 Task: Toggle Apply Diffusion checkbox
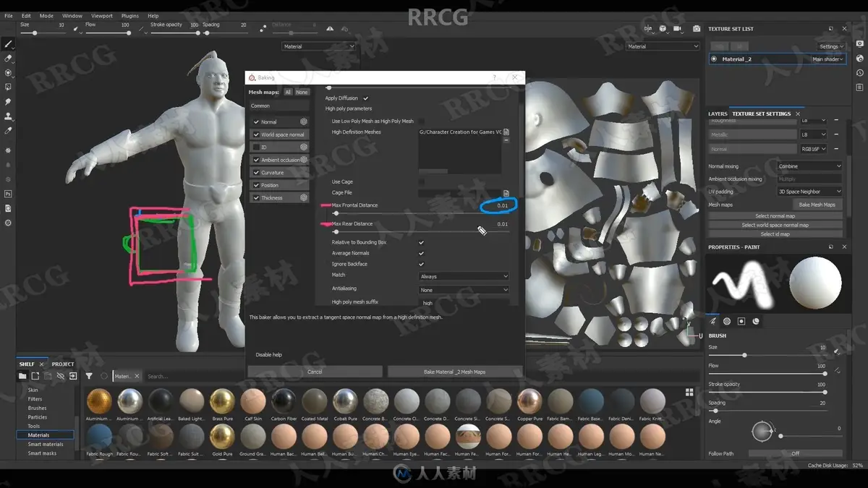coord(366,98)
